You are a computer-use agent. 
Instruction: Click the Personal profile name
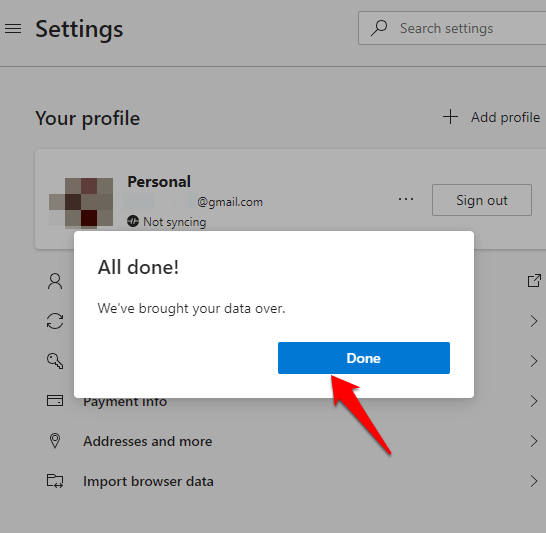click(159, 182)
